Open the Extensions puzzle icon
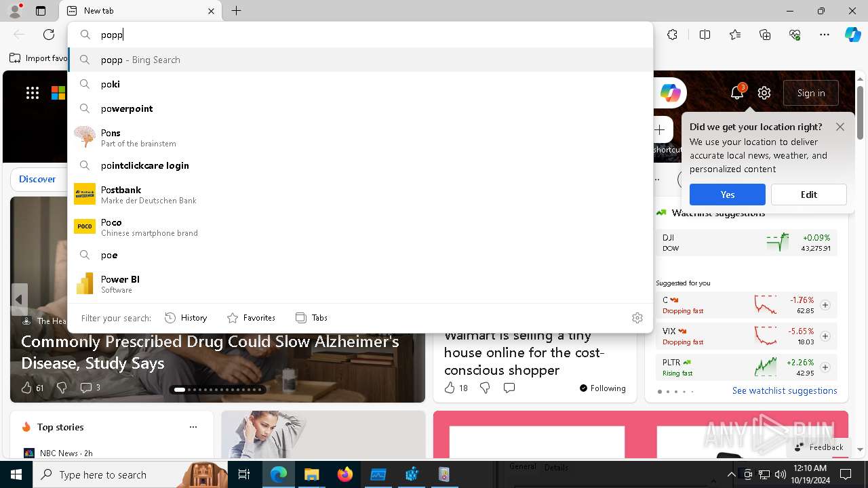This screenshot has height=488, width=868. (672, 35)
